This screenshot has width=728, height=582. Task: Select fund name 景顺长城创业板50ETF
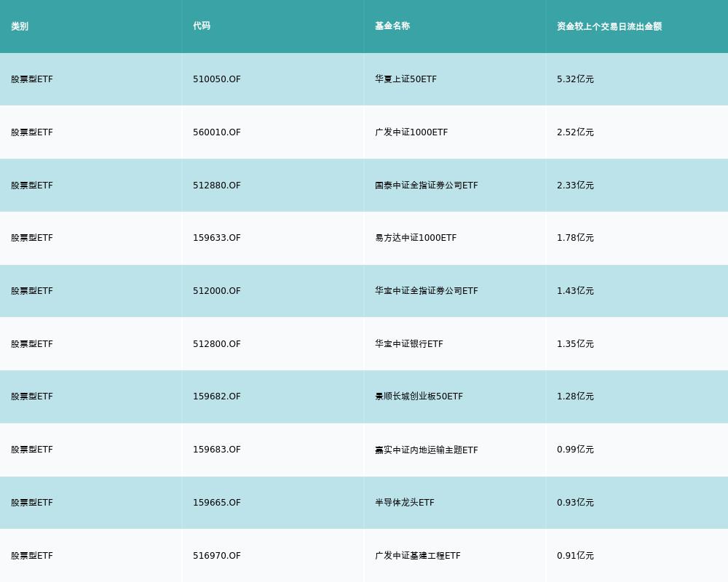[x=419, y=396]
